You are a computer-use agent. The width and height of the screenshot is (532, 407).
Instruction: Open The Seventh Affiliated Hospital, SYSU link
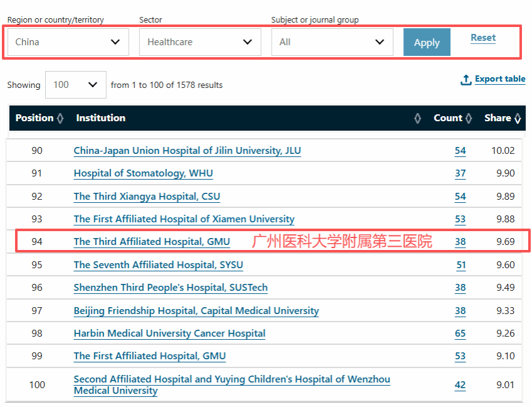(x=159, y=264)
